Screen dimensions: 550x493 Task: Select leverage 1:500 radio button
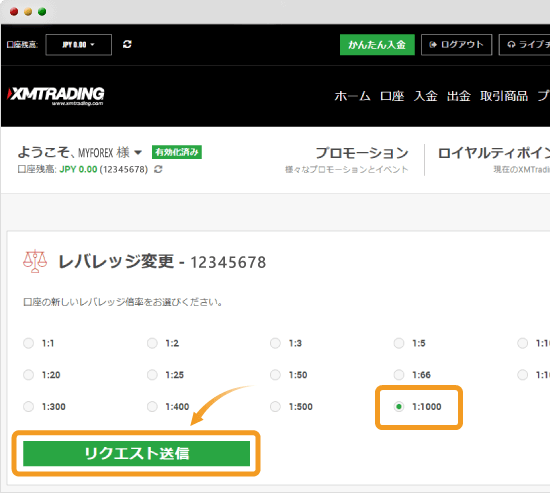point(275,407)
